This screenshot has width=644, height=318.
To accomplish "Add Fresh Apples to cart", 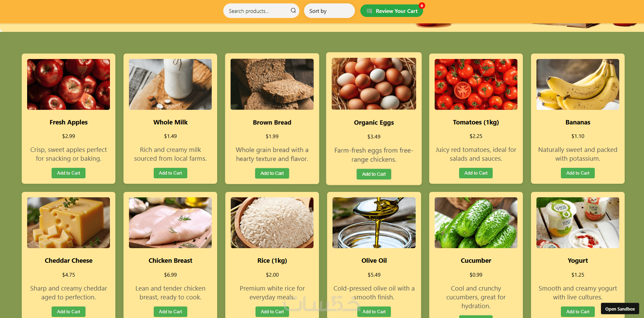I will point(69,173).
